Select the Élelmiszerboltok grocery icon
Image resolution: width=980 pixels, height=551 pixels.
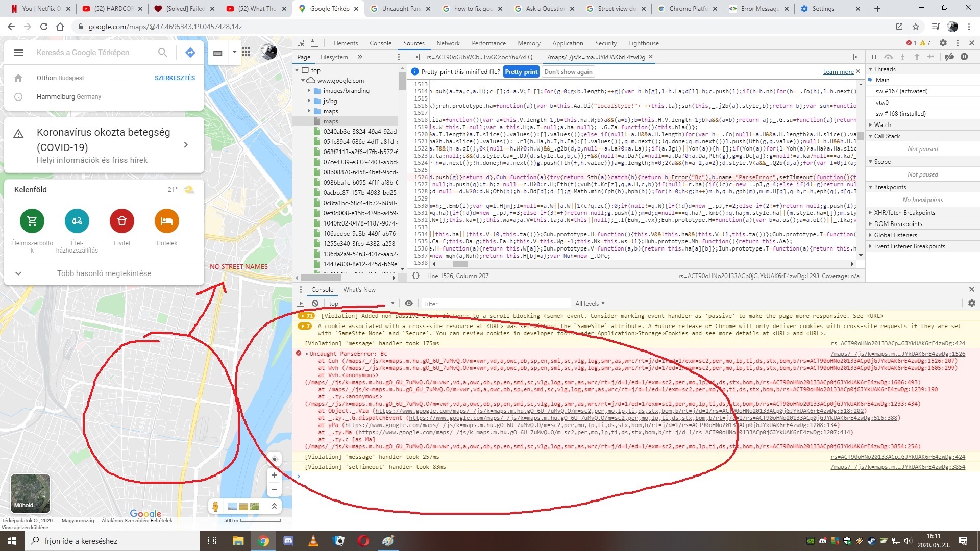pos(32,221)
